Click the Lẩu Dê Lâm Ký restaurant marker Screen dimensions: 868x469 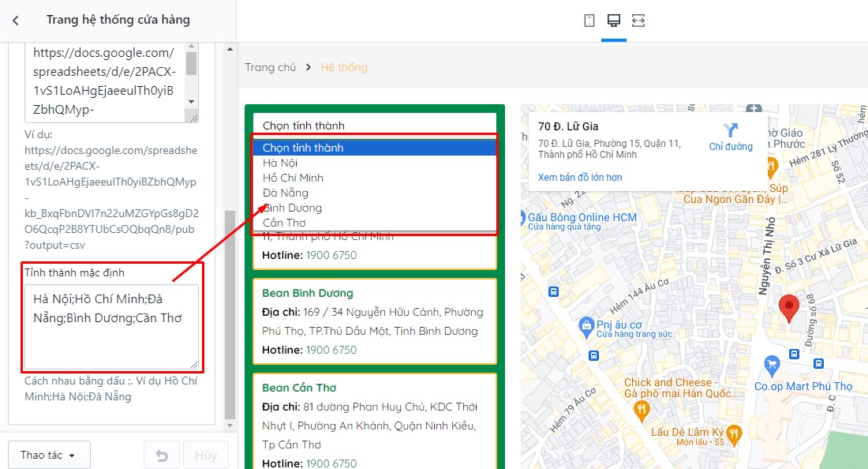[x=734, y=435]
